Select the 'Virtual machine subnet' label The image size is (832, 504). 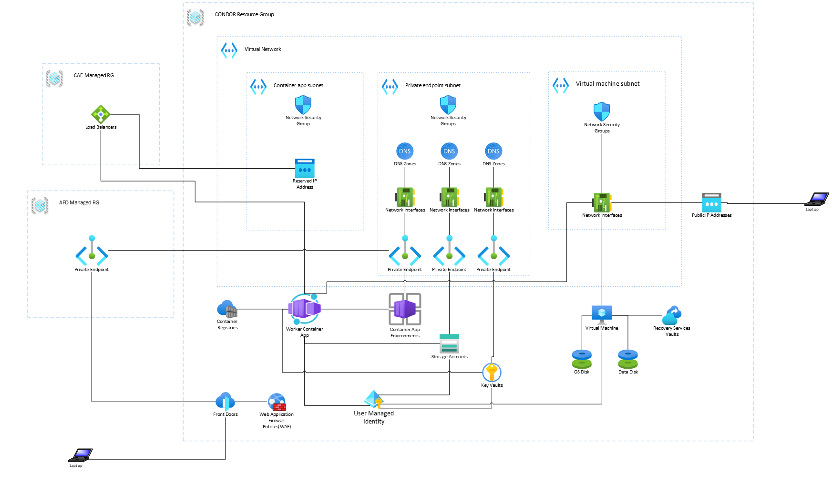point(608,84)
